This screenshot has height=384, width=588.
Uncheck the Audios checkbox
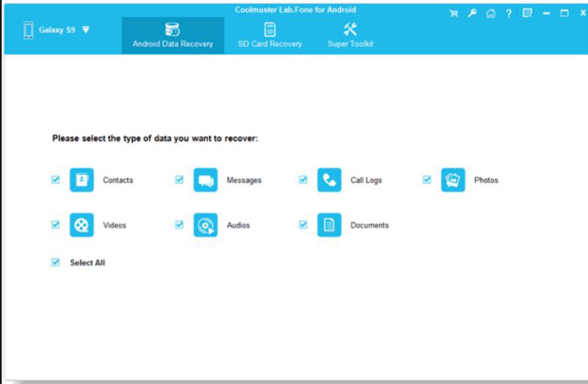pos(179,224)
